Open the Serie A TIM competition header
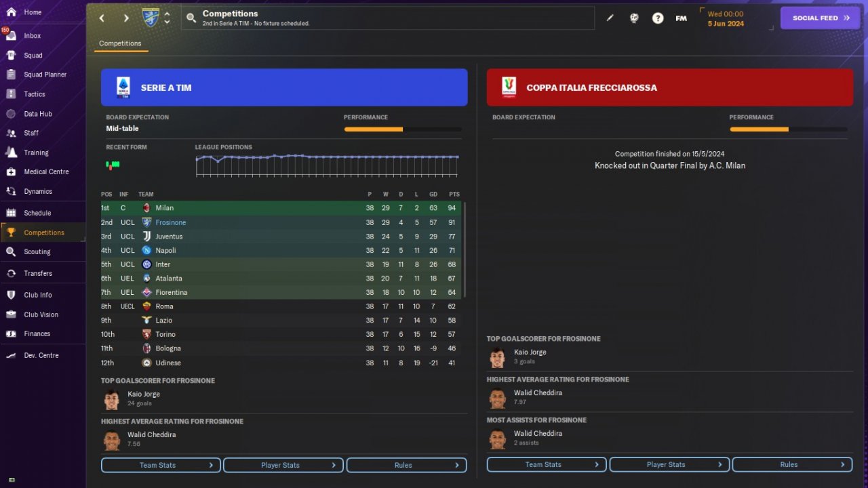868x488 pixels. (284, 87)
